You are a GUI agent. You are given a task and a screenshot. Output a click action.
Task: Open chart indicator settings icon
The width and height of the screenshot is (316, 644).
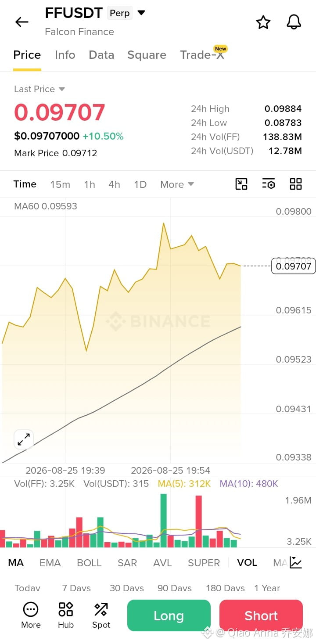click(x=269, y=184)
